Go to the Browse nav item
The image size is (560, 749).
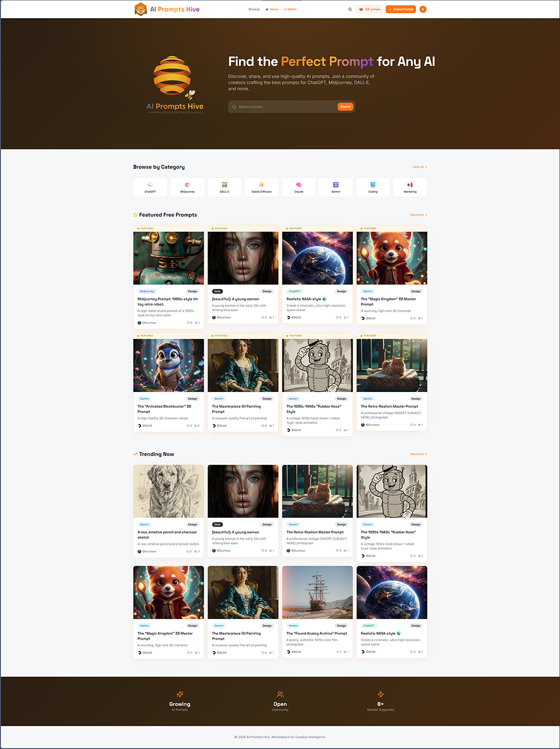[x=254, y=9]
